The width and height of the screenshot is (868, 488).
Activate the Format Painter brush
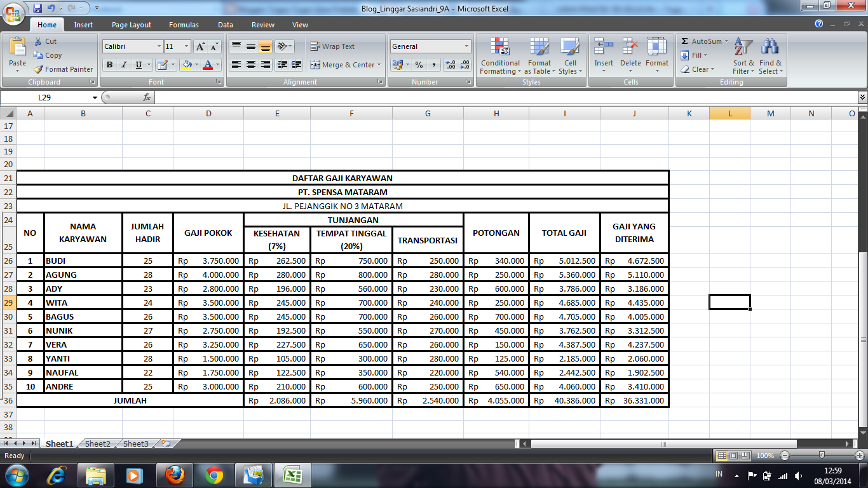click(64, 69)
